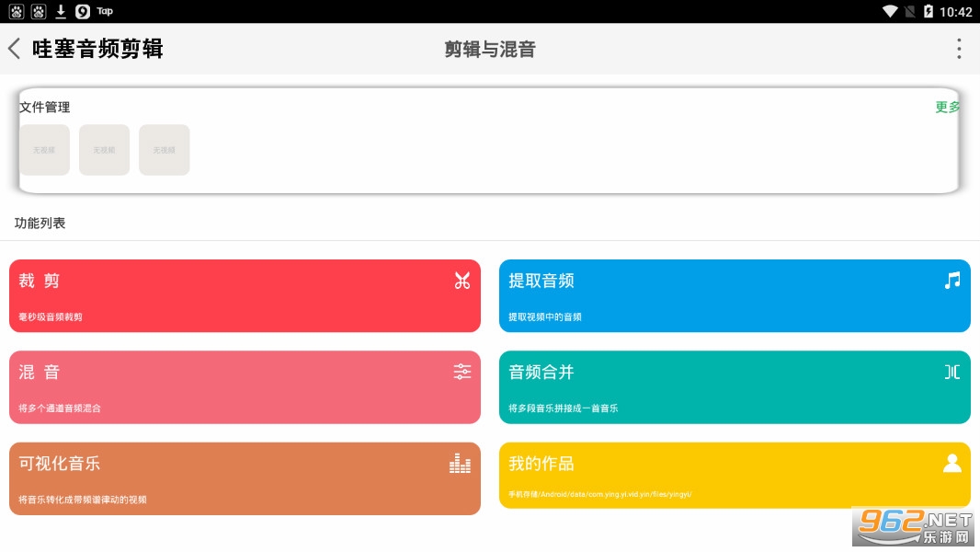Tap the person icon on 我的作品 card
980x552 pixels.
952,464
